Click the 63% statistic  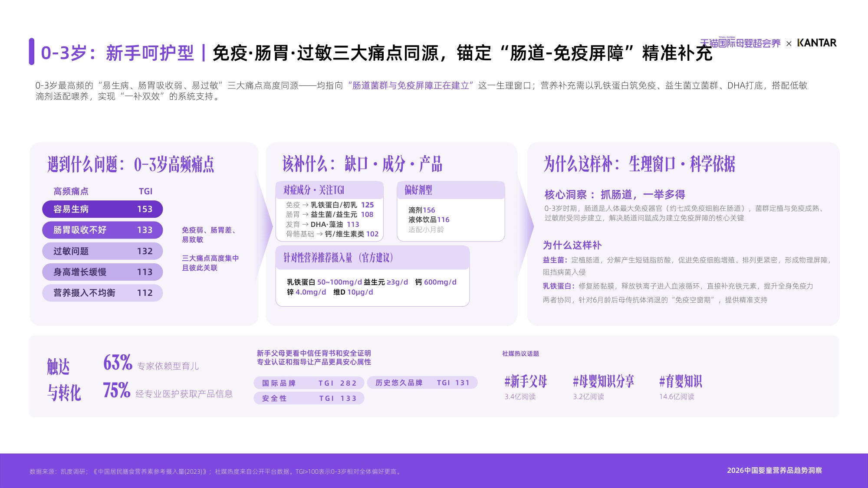pos(118,363)
